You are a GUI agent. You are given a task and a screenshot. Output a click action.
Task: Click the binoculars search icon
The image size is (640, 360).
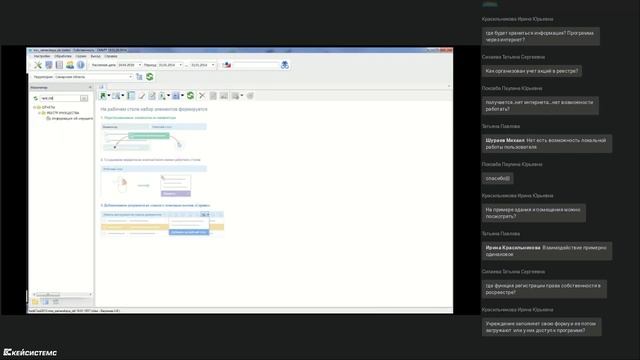coord(284,65)
